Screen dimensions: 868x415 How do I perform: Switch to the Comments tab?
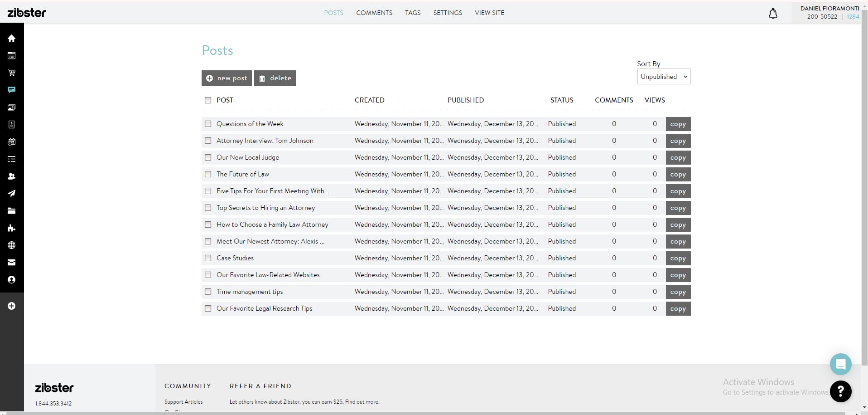(x=374, y=13)
